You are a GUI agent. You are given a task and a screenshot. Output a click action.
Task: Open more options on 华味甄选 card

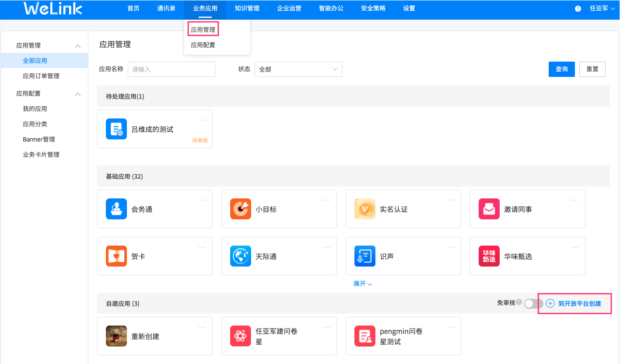(x=575, y=247)
